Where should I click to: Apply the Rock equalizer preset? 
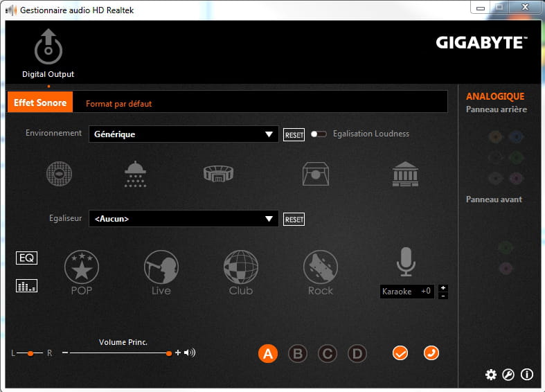point(321,272)
